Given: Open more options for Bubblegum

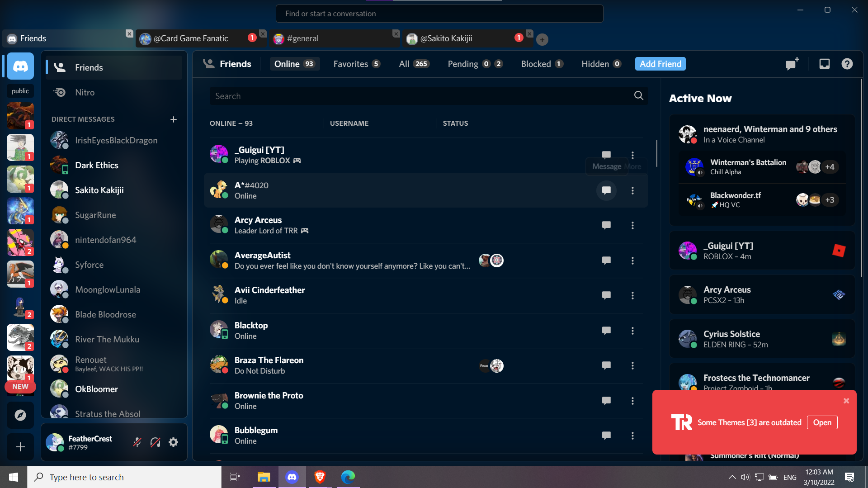Looking at the screenshot, I should (632, 436).
